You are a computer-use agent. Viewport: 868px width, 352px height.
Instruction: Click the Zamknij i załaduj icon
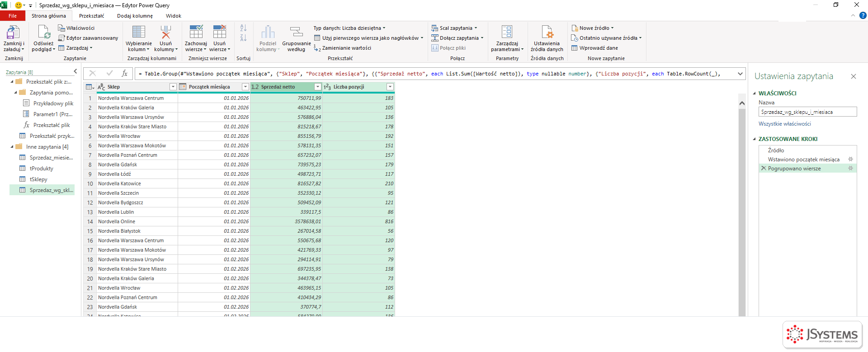[x=13, y=33]
